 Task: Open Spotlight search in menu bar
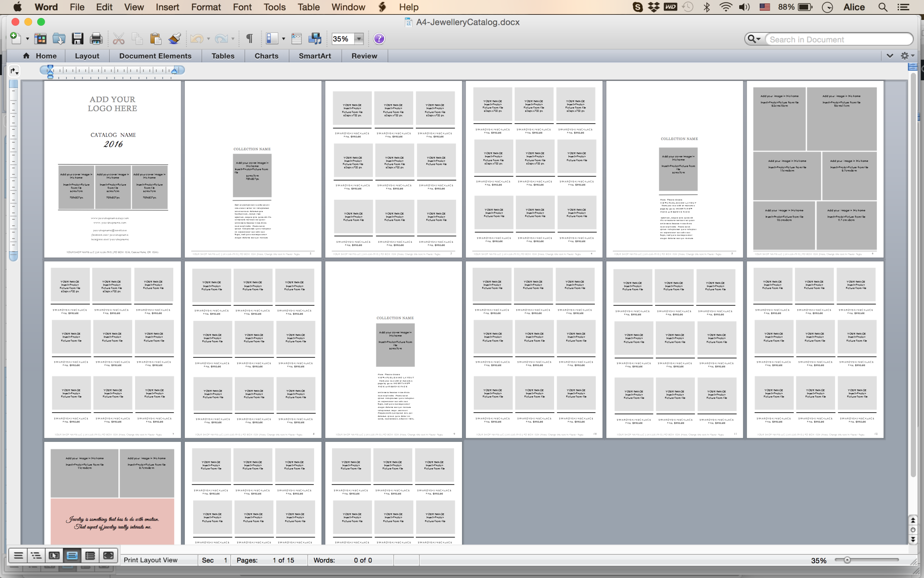(883, 7)
